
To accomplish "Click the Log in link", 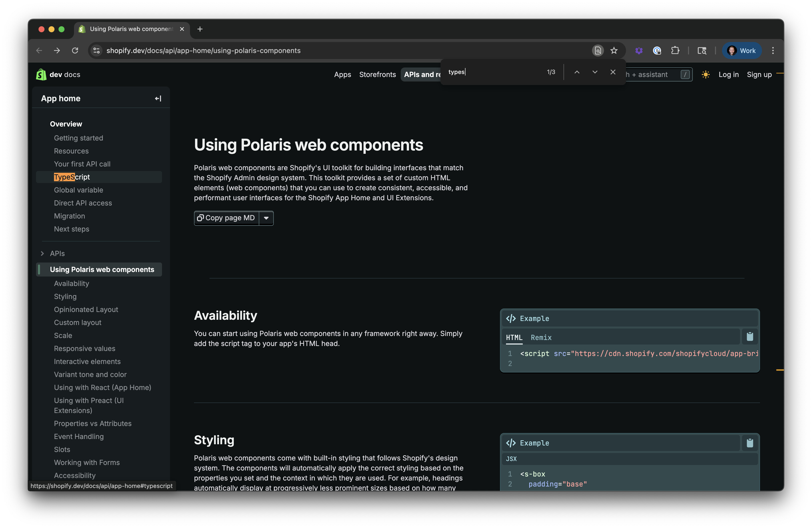I will click(728, 74).
